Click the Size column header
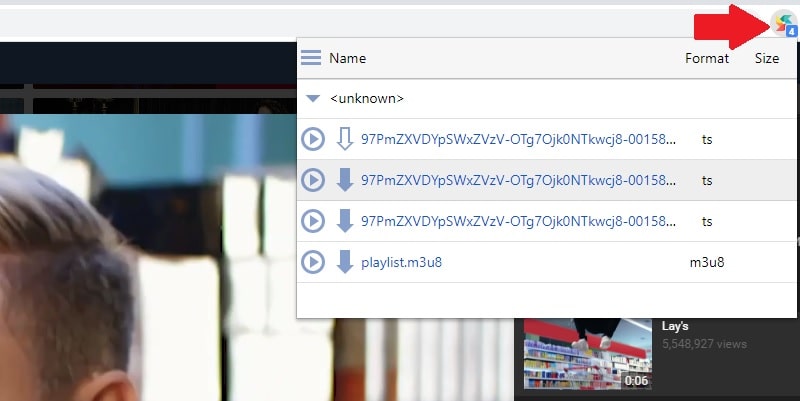The image size is (800, 401). tap(766, 58)
